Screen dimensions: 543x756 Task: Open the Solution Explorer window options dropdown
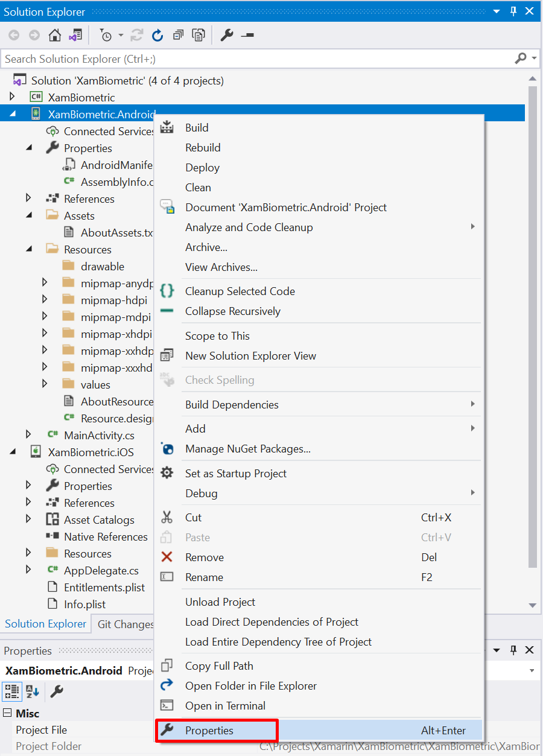pos(496,11)
